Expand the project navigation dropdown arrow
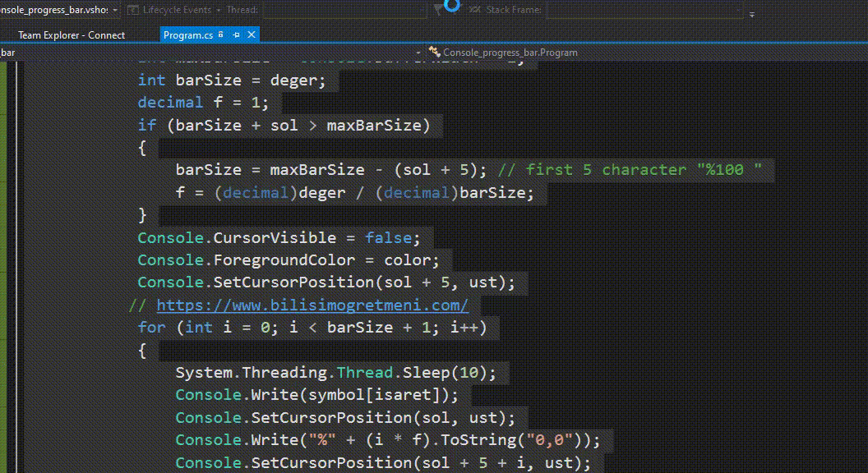The width and height of the screenshot is (868, 473). coord(417,52)
